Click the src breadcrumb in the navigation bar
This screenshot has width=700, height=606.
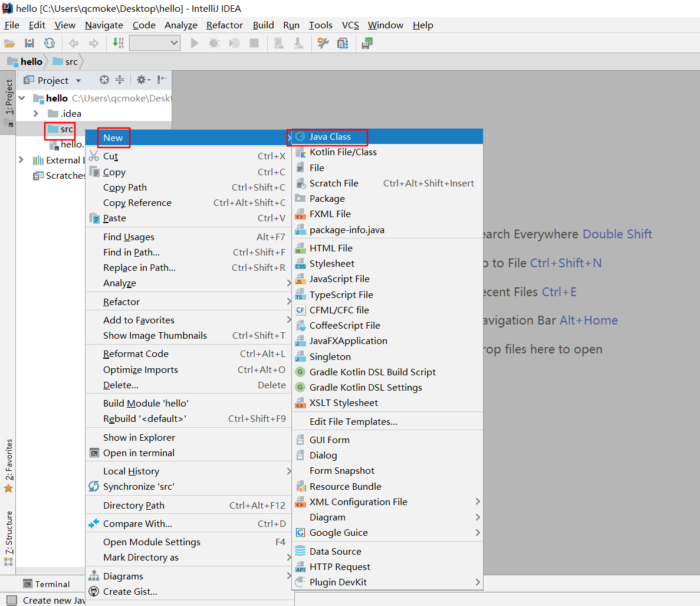point(65,61)
